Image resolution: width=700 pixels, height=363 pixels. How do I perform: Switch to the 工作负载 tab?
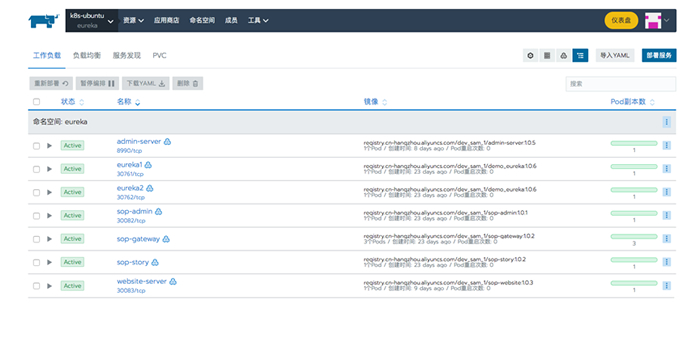[47, 55]
